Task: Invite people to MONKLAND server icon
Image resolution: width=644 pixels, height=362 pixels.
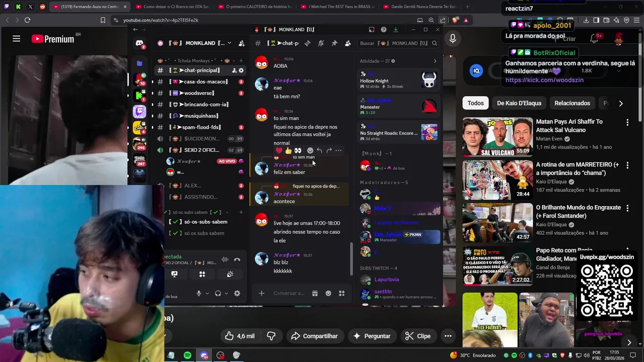Action: [x=242, y=43]
